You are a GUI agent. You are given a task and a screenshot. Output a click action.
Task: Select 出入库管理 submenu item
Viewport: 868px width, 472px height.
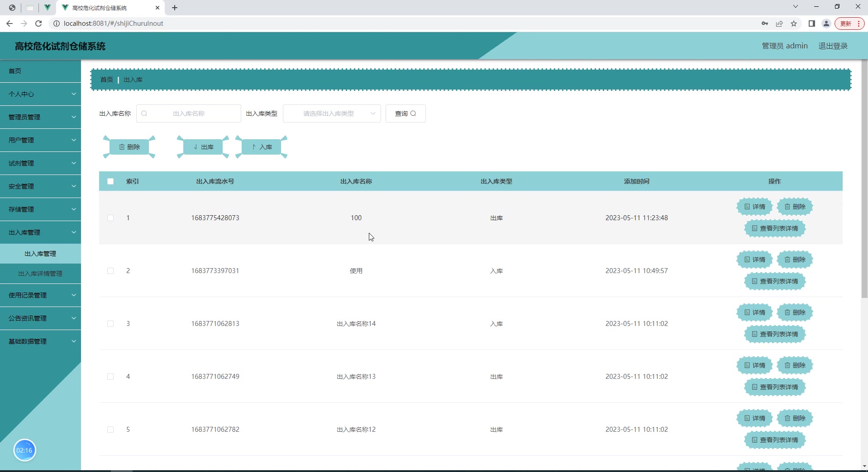40,254
